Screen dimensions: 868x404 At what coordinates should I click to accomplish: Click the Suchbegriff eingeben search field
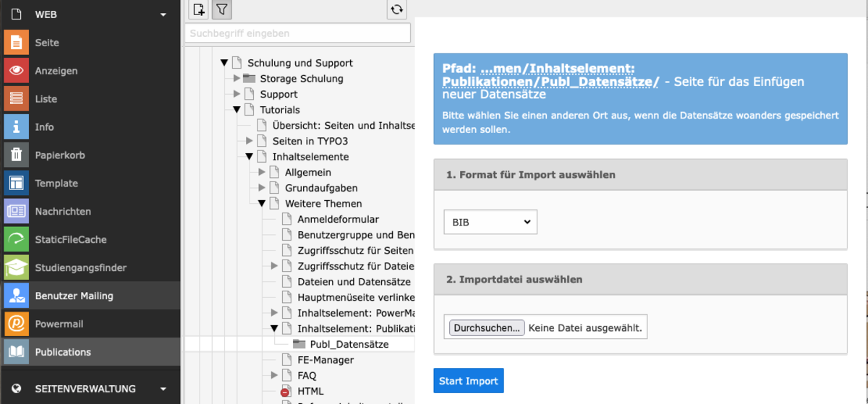[x=297, y=33]
